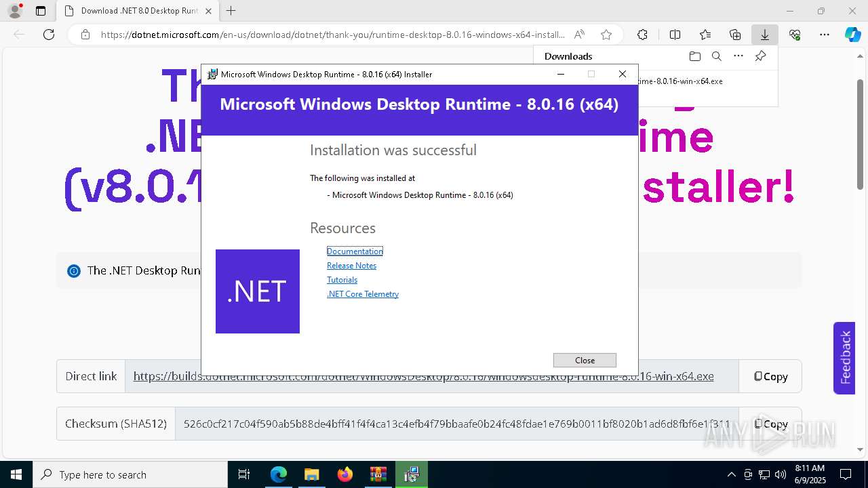
Task: Open Task View on taskbar
Action: [x=245, y=474]
